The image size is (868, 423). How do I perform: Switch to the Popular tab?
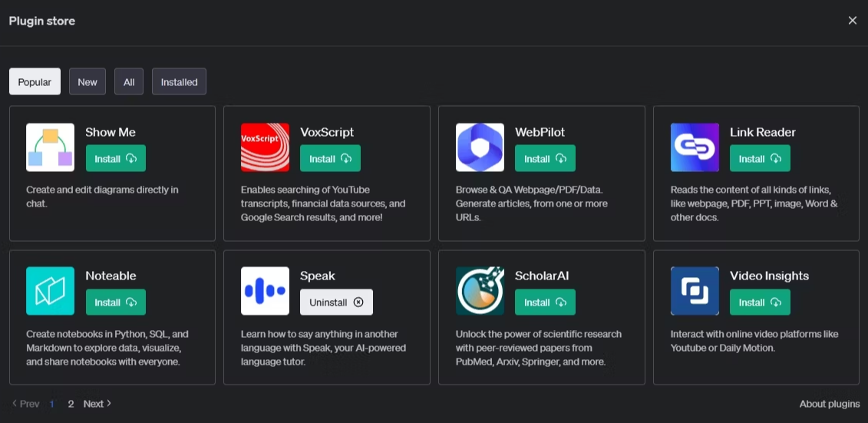(x=35, y=82)
